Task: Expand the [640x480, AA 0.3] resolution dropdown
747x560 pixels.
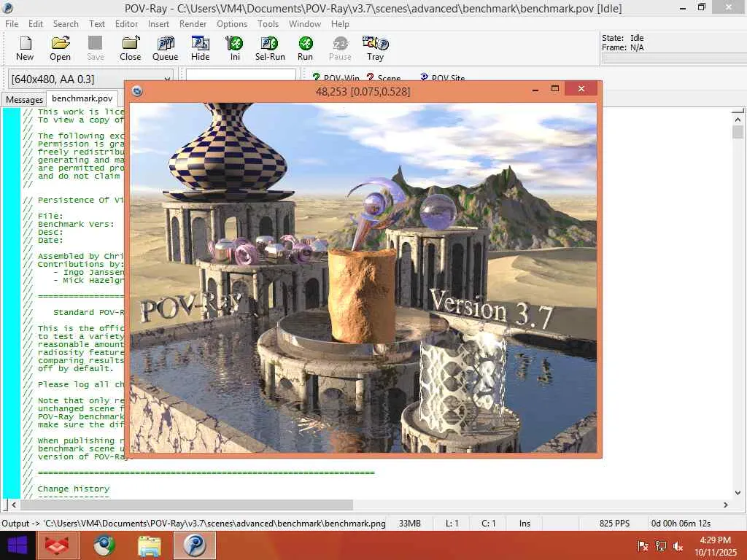Action: (167, 79)
